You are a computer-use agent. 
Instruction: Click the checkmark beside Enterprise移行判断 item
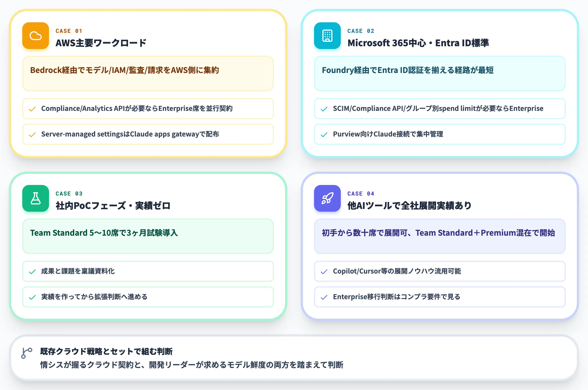[x=324, y=297]
